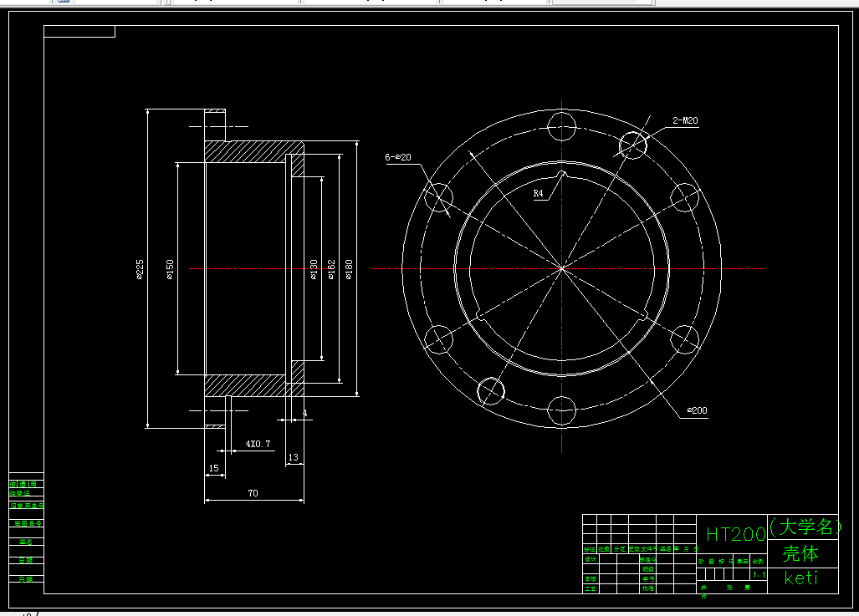Select the keti drawing number text
The height and width of the screenshot is (616, 859).
pyautogui.click(x=801, y=578)
